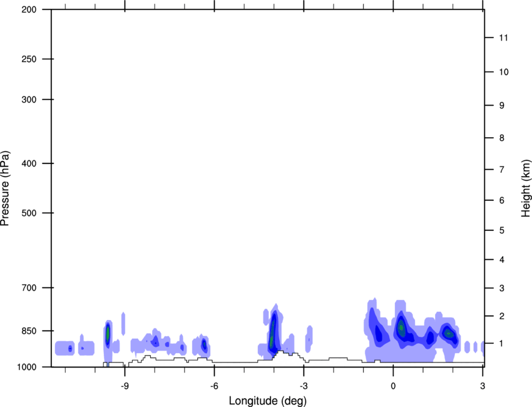The height and width of the screenshot is (407, 532).
Task: Select the 400 pressure tick label
Action: click(29, 163)
